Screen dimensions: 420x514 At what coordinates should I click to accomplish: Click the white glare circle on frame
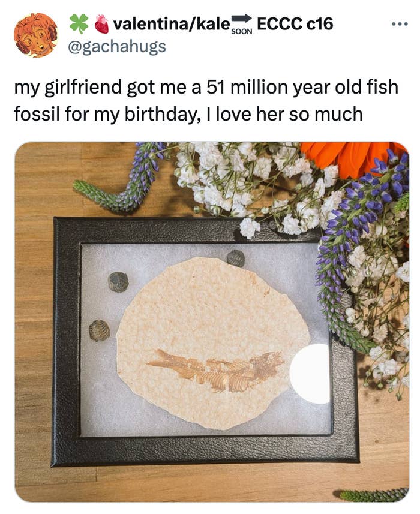(x=310, y=374)
